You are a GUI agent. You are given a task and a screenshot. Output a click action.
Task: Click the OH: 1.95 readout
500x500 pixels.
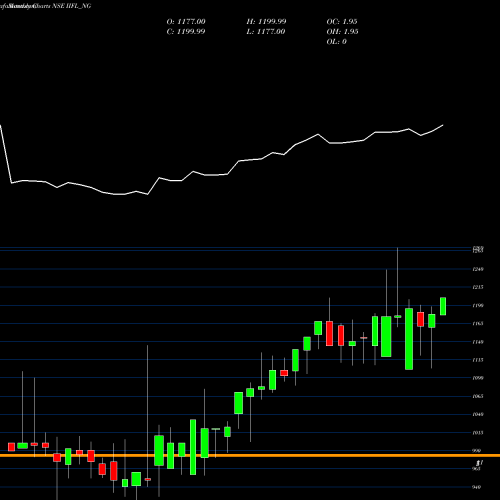click(x=342, y=32)
